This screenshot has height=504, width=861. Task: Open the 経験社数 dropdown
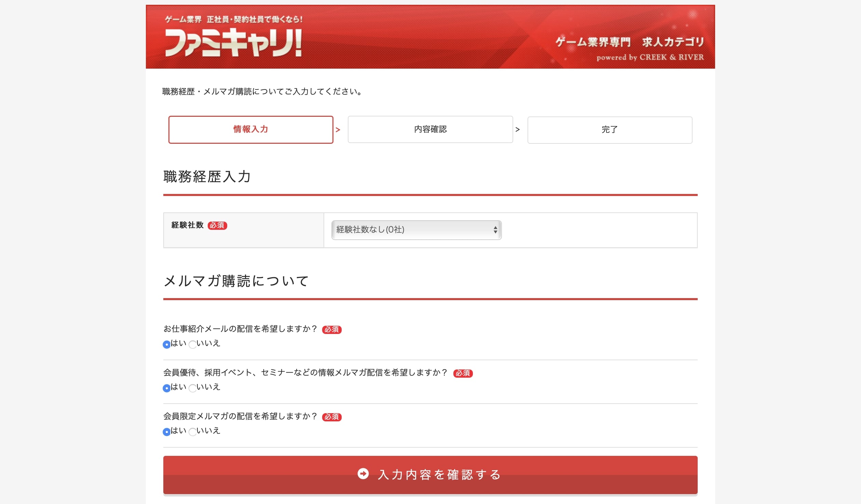point(416,230)
